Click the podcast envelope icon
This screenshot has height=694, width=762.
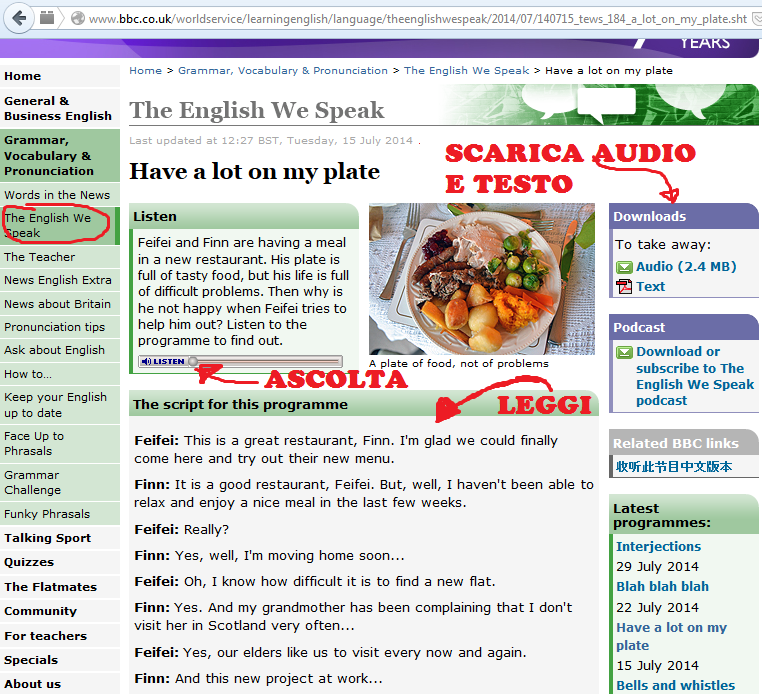point(624,352)
